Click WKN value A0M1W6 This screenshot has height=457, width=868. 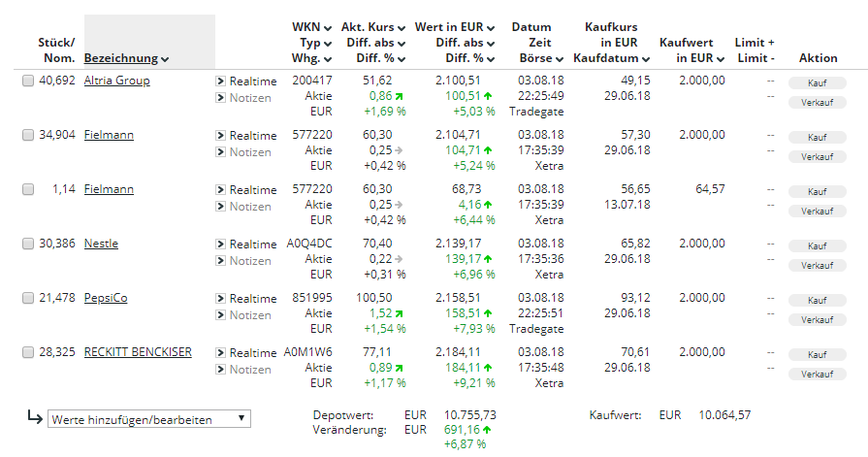tap(307, 352)
